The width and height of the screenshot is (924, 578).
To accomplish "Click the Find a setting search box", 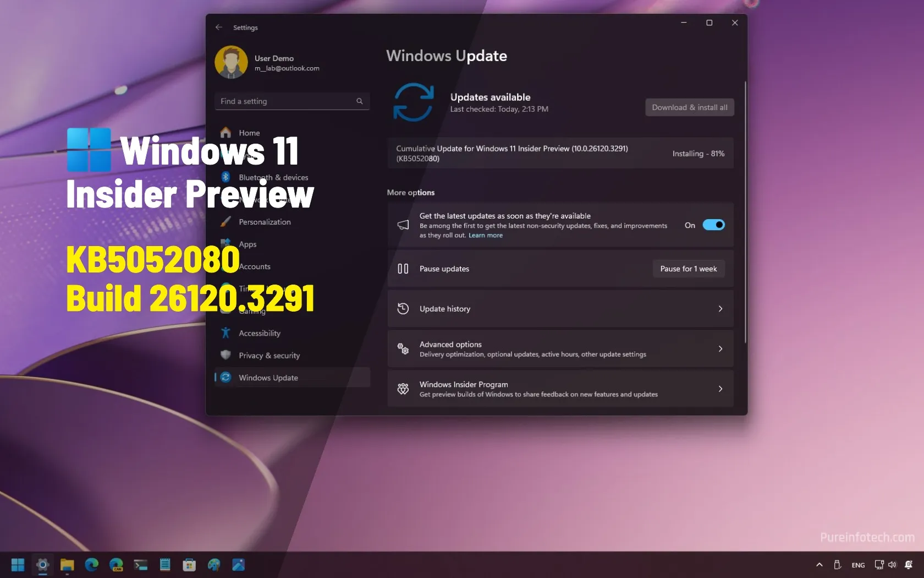I will point(292,101).
